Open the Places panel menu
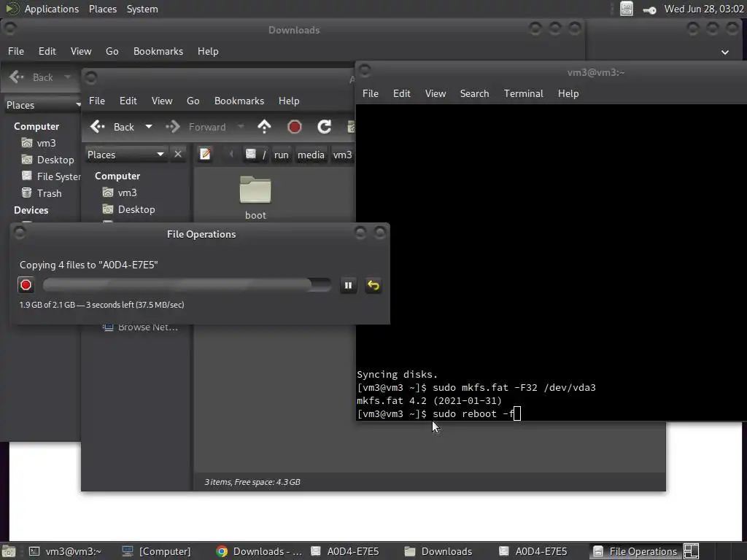 (x=103, y=9)
